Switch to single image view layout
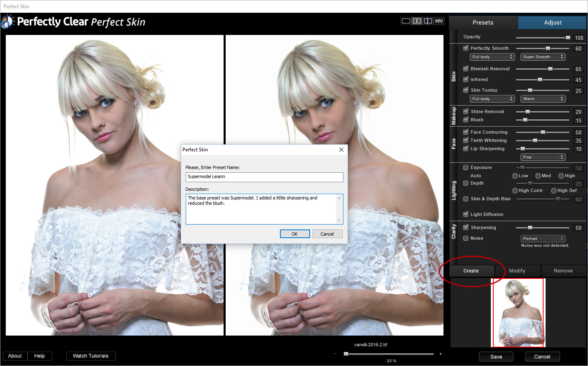This screenshot has width=588, height=366. pyautogui.click(x=406, y=21)
